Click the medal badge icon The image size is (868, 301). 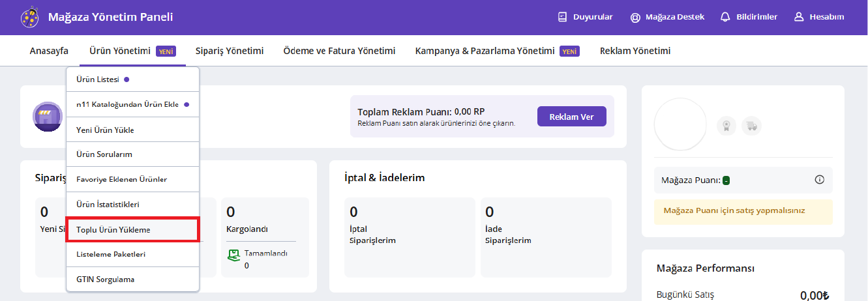[x=726, y=126]
